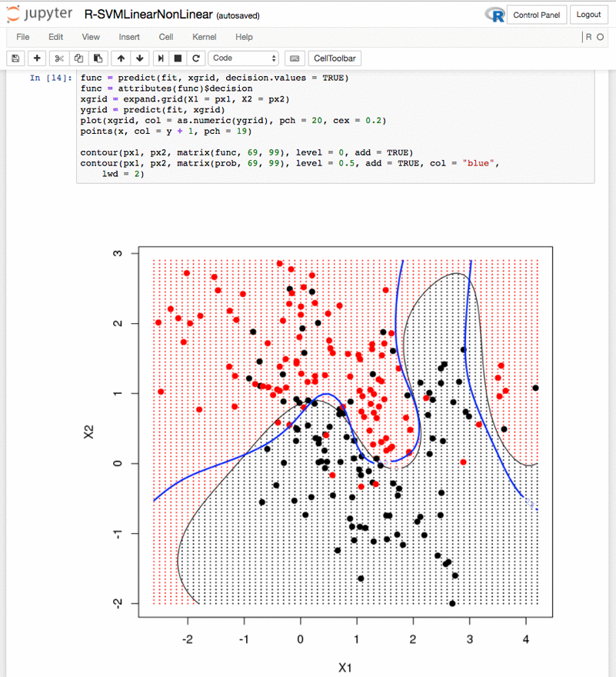This screenshot has height=677, width=616.
Task: Open the Cell menu
Action: click(x=166, y=37)
